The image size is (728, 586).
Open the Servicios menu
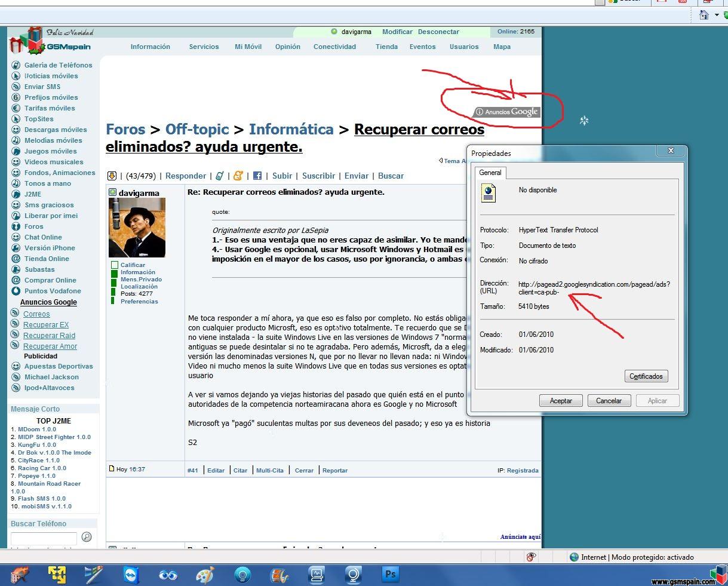click(204, 47)
